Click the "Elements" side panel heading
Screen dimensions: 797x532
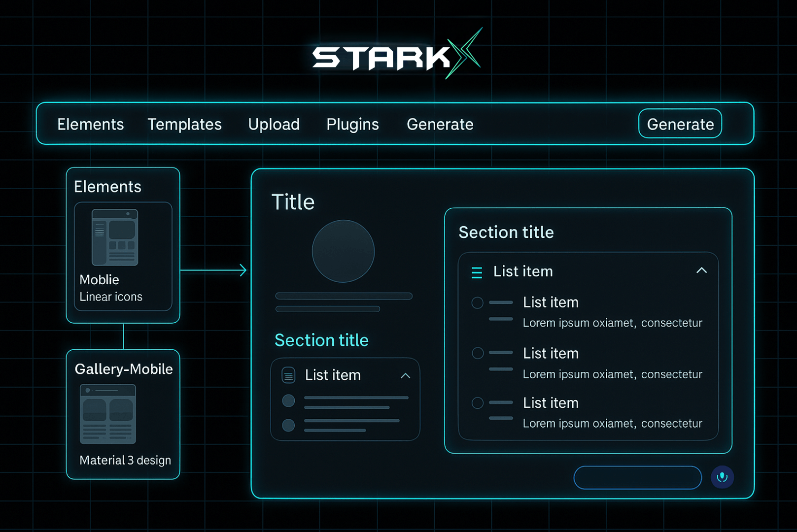point(107,187)
